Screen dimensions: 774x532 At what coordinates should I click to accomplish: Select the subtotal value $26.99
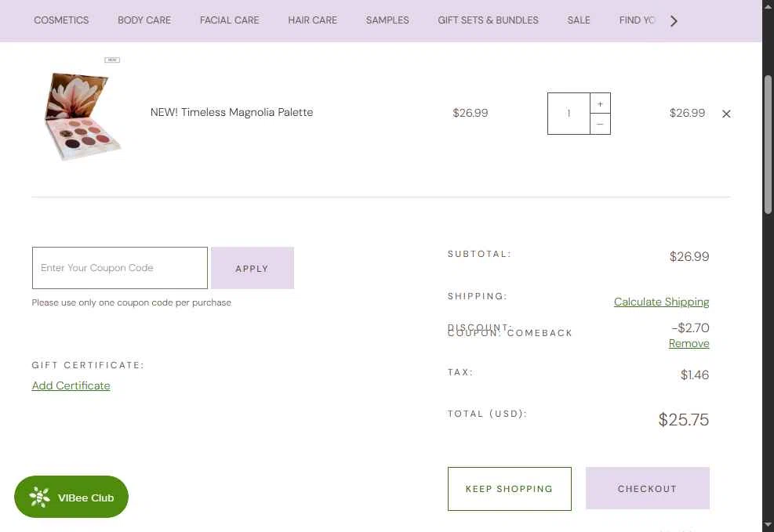click(x=689, y=256)
